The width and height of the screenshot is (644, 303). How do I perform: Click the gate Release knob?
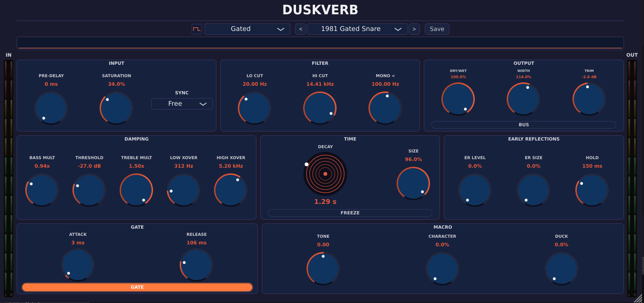[x=196, y=265]
